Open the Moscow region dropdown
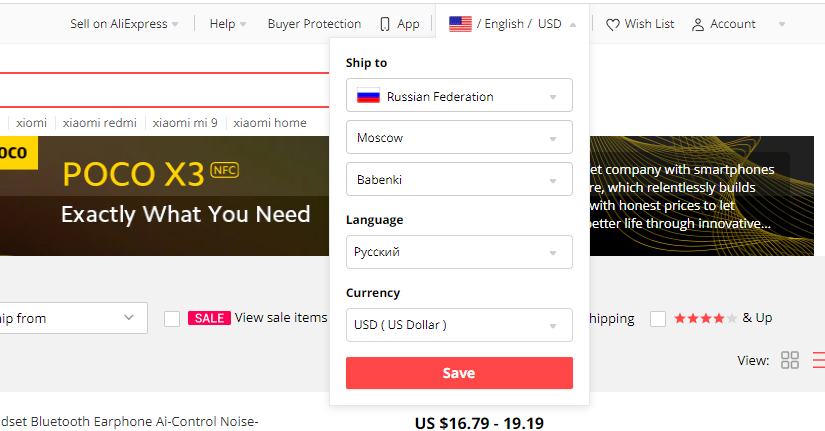 (x=459, y=137)
